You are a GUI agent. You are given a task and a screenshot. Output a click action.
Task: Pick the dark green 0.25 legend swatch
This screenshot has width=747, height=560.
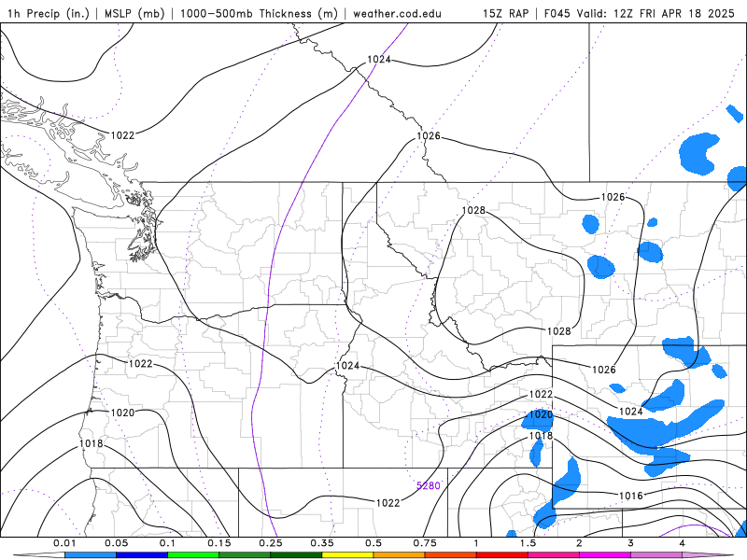[x=296, y=554]
